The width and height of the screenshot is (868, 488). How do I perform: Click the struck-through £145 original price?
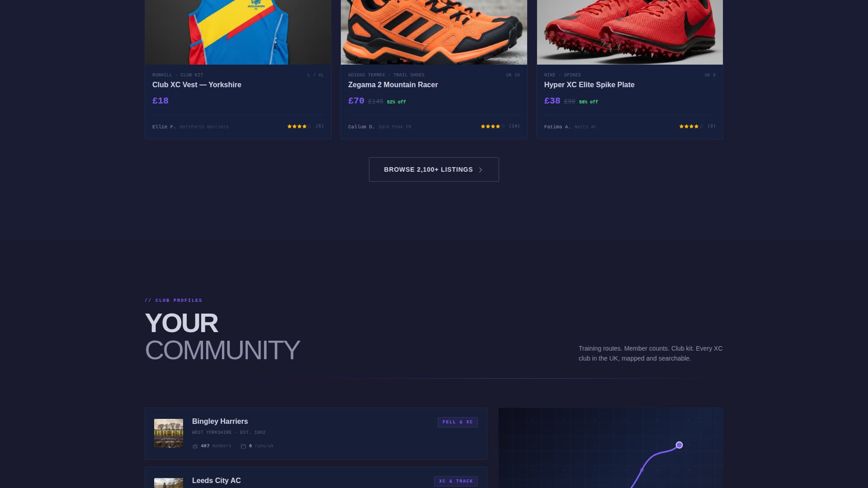click(376, 102)
